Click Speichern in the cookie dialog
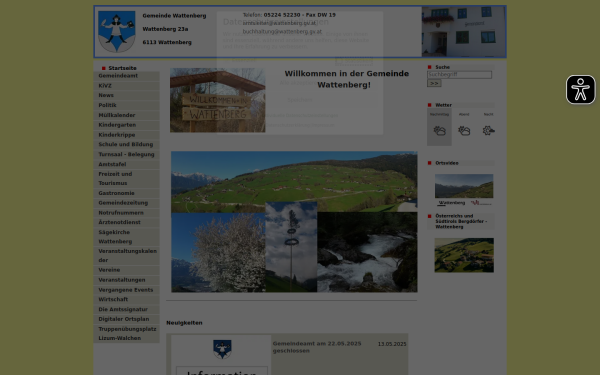600x375 pixels. pos(300,100)
